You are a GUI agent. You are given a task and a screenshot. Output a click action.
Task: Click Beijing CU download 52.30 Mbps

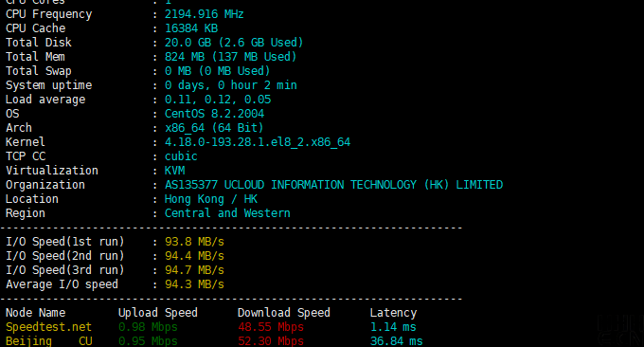pos(271,341)
